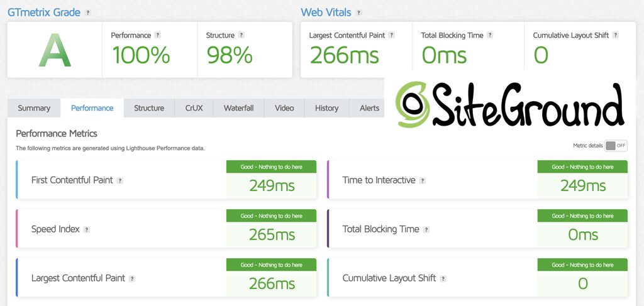Image resolution: width=644 pixels, height=306 pixels.
Task: Switch to the Structure tab
Action: (149, 108)
